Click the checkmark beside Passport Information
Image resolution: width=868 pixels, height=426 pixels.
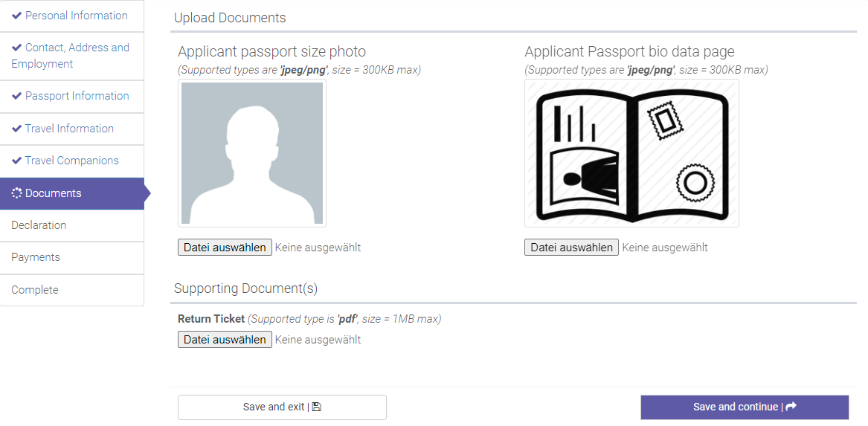(x=16, y=96)
